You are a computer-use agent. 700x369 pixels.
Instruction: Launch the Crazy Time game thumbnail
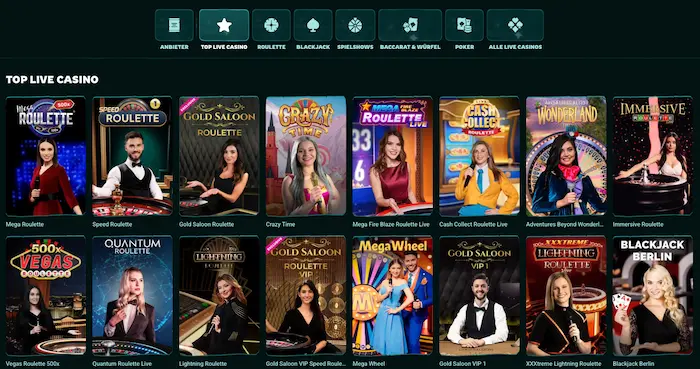pyautogui.click(x=306, y=156)
